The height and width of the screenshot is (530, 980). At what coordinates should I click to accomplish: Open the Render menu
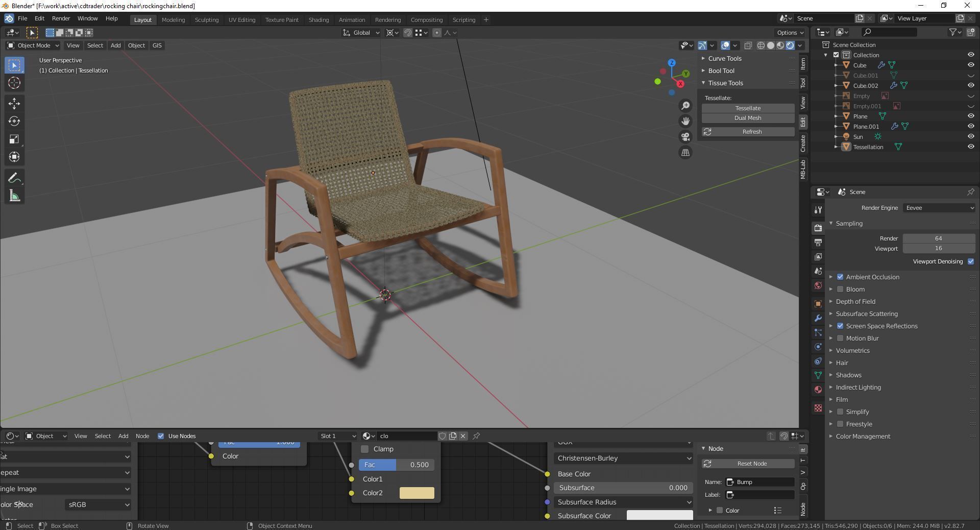point(61,18)
